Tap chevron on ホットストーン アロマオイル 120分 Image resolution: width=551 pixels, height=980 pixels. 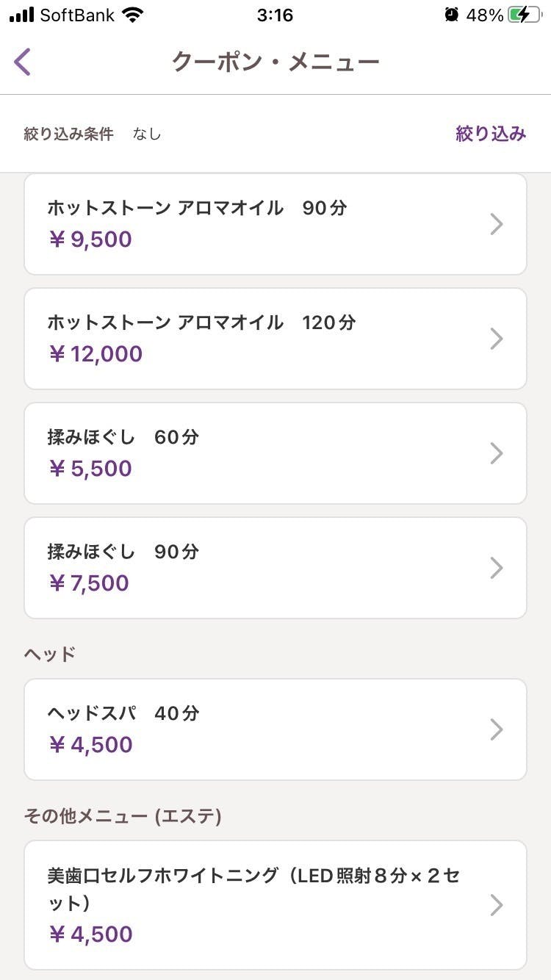coord(497,339)
